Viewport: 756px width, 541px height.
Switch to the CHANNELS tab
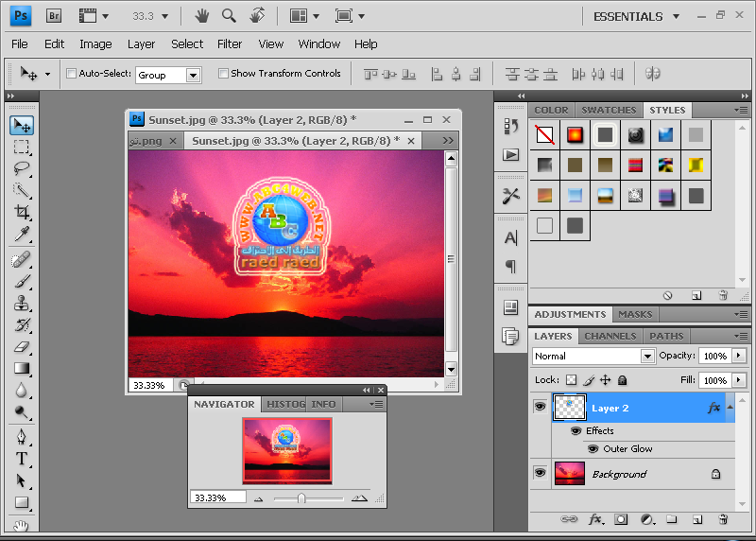[610, 336]
